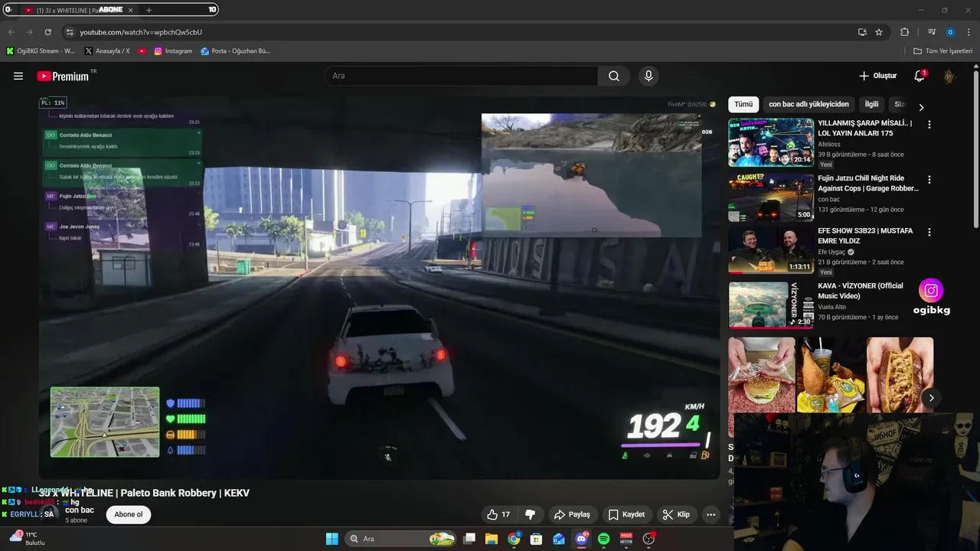Like the video with thumbs up
Screen dimensions: 980x551
pyautogui.click(x=498, y=514)
